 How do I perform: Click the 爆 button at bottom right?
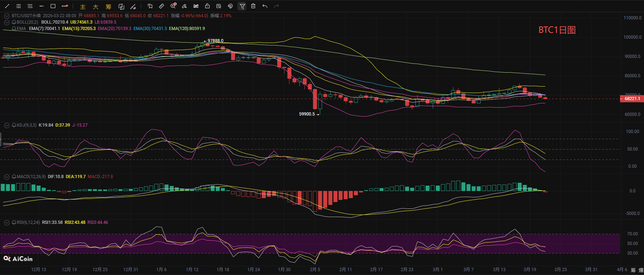point(641,270)
